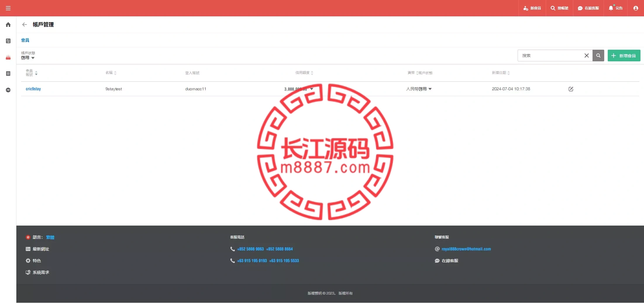Go to home via sidebar icon

[x=8, y=25]
